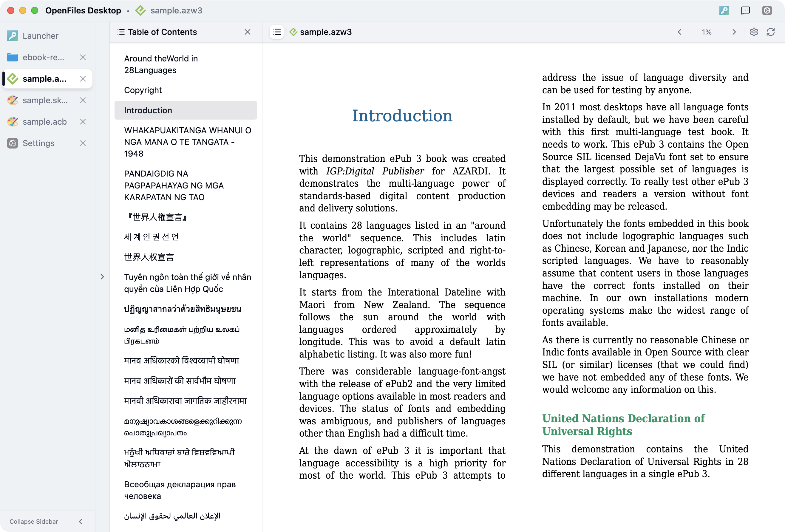Open the 世界人权宣言 chapter

186,257
